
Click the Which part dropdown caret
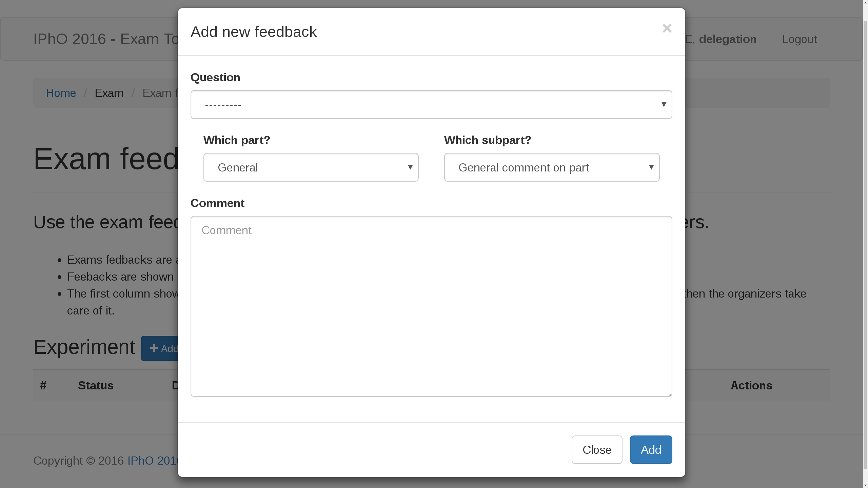tap(410, 167)
